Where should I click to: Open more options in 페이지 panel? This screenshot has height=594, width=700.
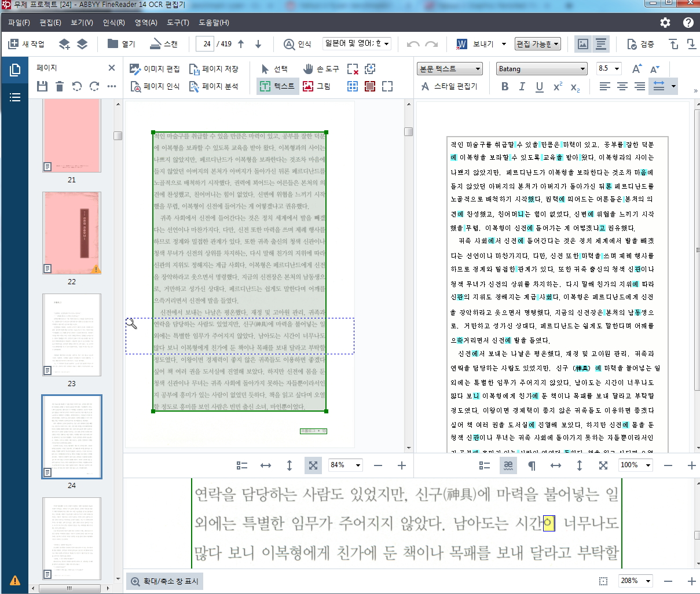coord(112,86)
